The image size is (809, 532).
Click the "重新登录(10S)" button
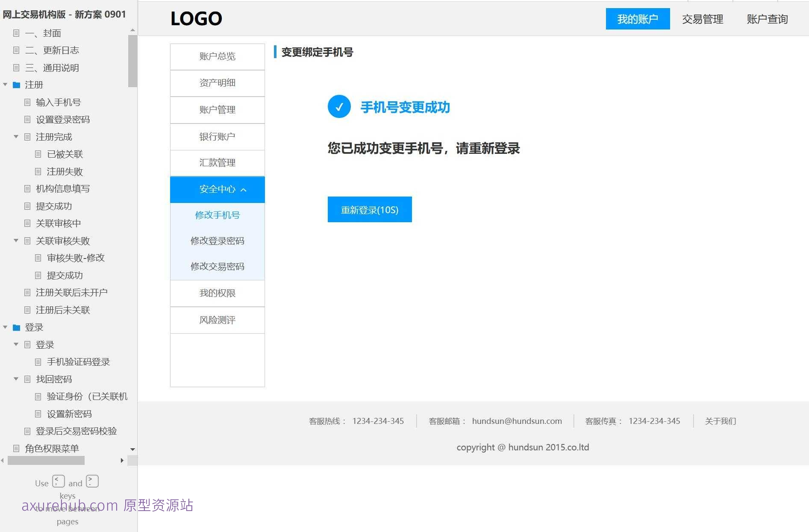pos(369,209)
